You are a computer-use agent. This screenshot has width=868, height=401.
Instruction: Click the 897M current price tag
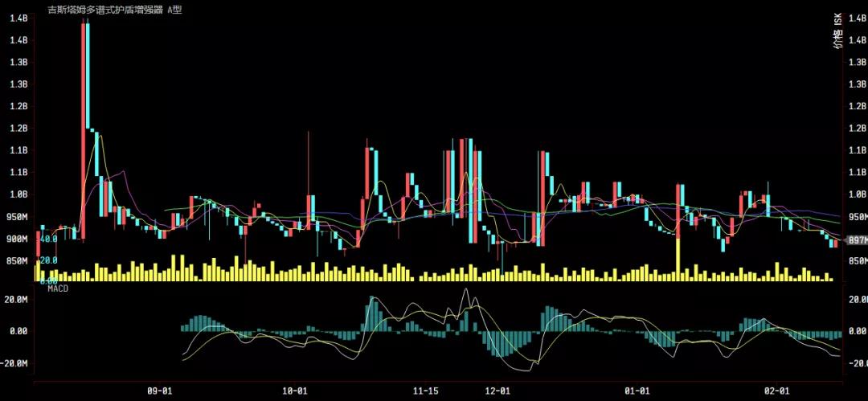tap(855, 240)
